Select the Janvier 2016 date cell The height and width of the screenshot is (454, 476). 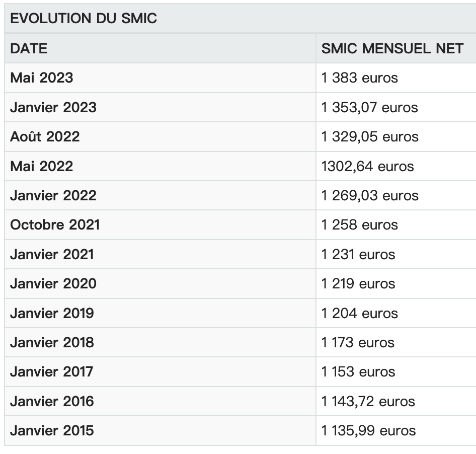tap(52, 401)
